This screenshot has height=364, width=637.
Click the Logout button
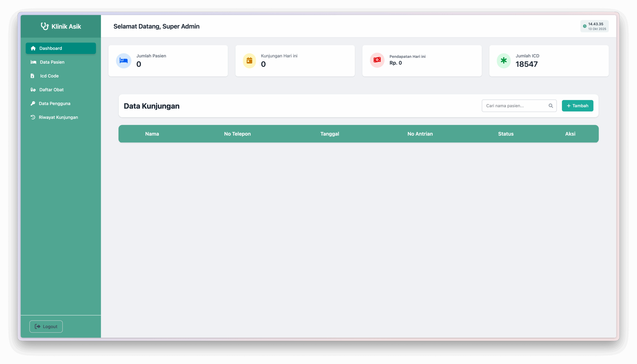(x=46, y=326)
